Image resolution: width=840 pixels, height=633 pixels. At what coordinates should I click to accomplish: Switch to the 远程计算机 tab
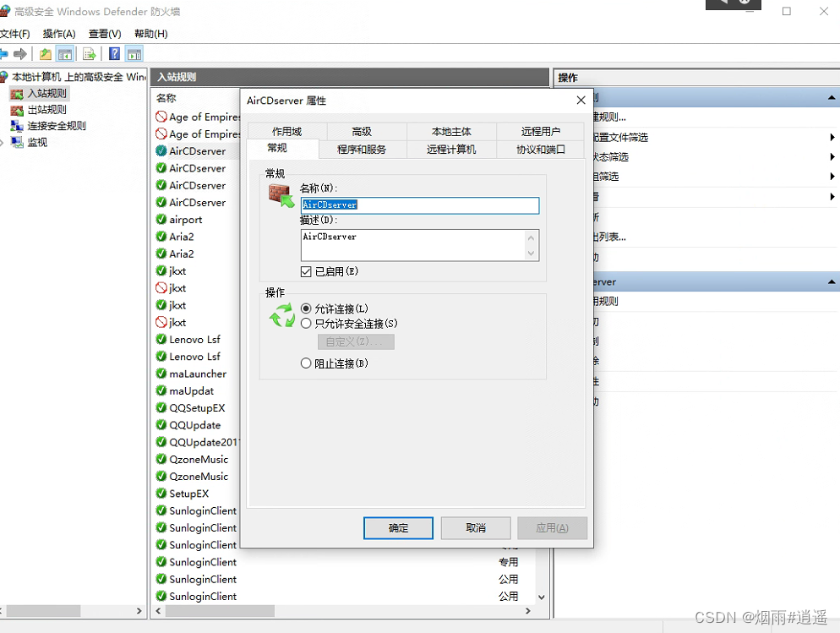[x=451, y=150]
